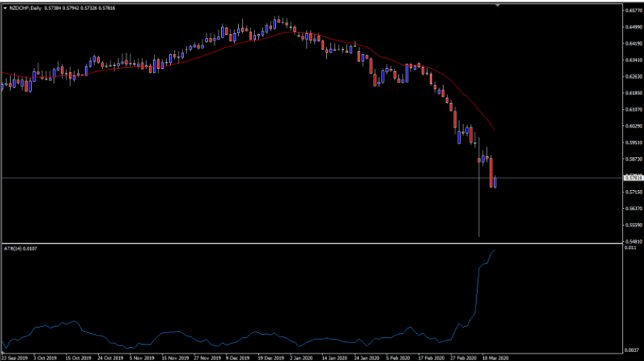
Task: Click the 23 Sep 2019 date label
Action: [14, 358]
